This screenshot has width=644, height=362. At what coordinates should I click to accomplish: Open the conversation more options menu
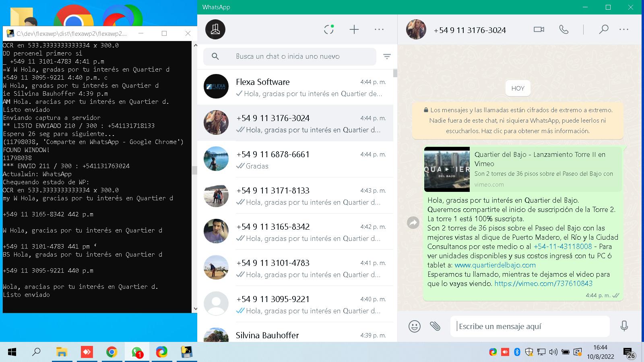[624, 29]
